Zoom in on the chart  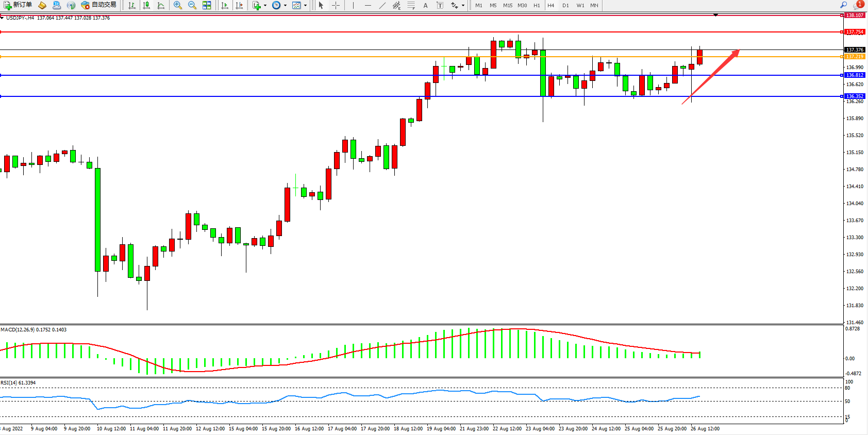pos(178,5)
